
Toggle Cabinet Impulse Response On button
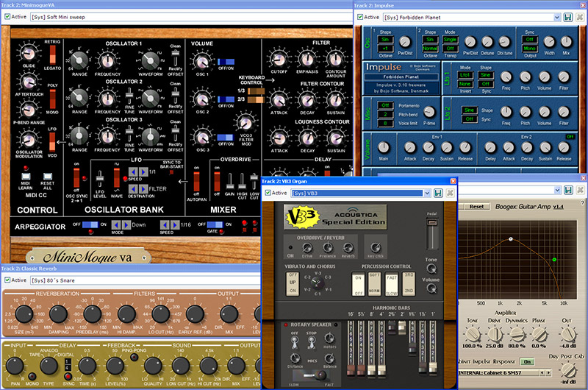click(x=527, y=361)
